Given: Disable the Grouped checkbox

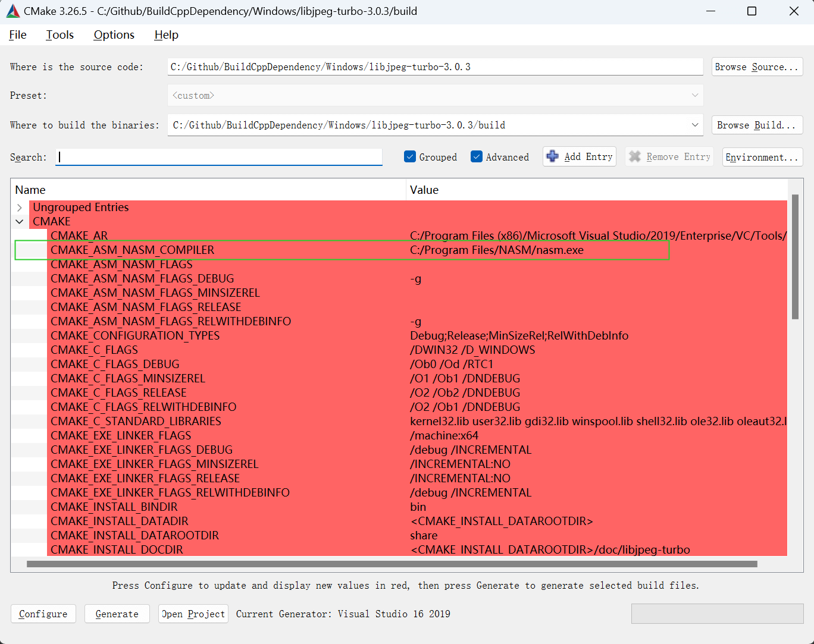Looking at the screenshot, I should click(x=410, y=156).
